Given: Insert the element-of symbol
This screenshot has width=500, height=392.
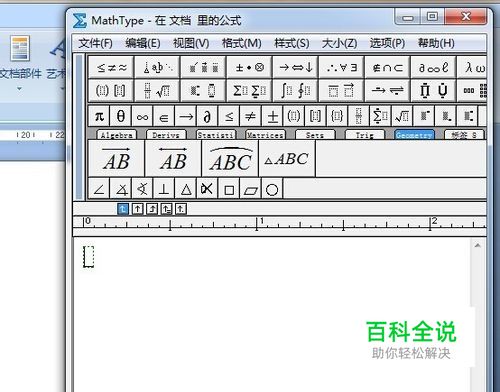Looking at the screenshot, I should coord(164,116).
